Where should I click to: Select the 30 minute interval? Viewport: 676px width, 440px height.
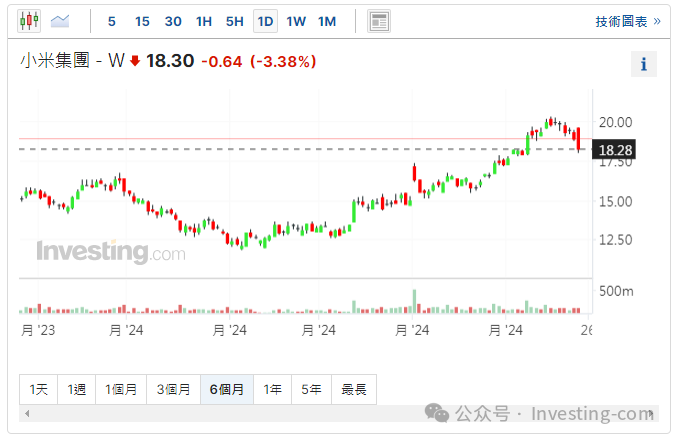point(173,21)
